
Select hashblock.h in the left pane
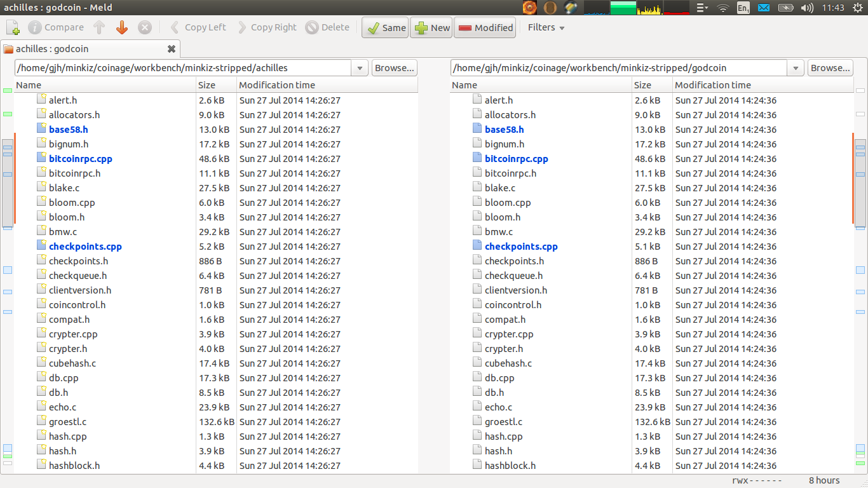[x=74, y=466]
